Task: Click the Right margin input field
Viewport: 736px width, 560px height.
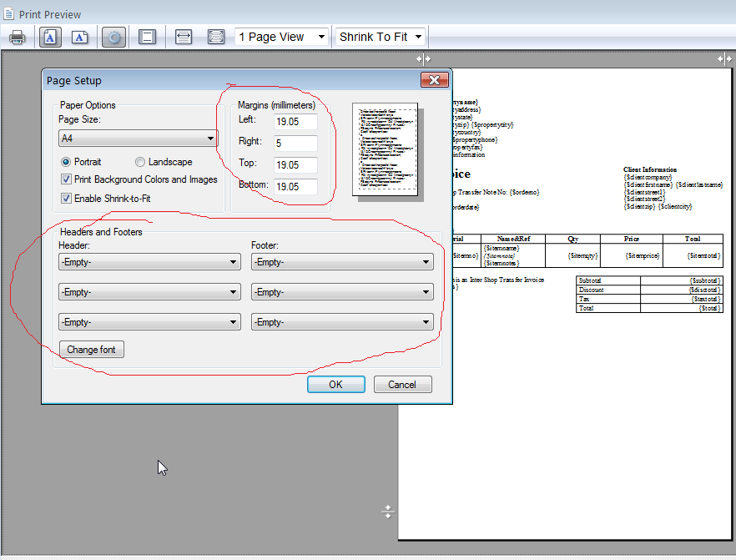Action: click(x=295, y=143)
